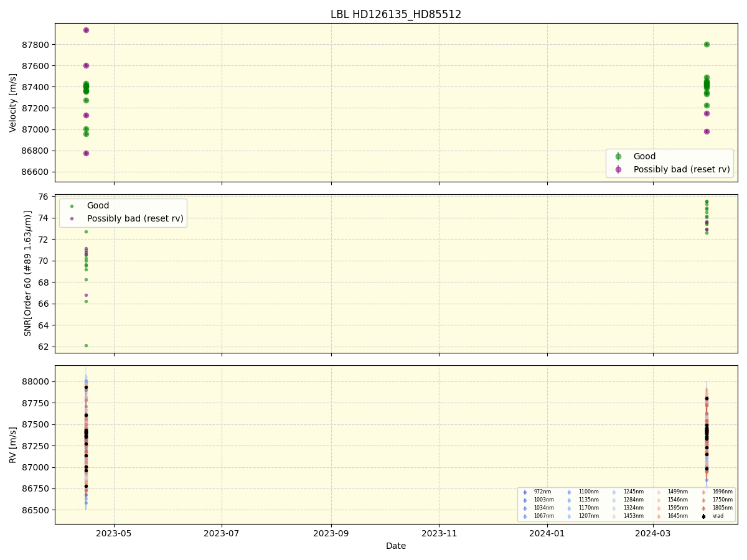Click the lowest green SNR point at 62
Screen dimensions: 747x560
(86, 345)
